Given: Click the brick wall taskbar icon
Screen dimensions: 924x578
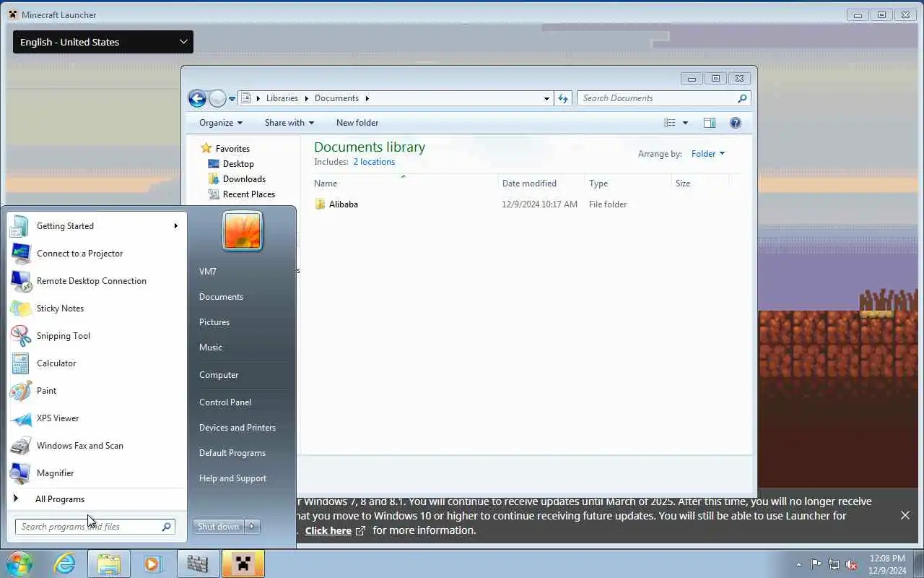Looking at the screenshot, I should [198, 564].
